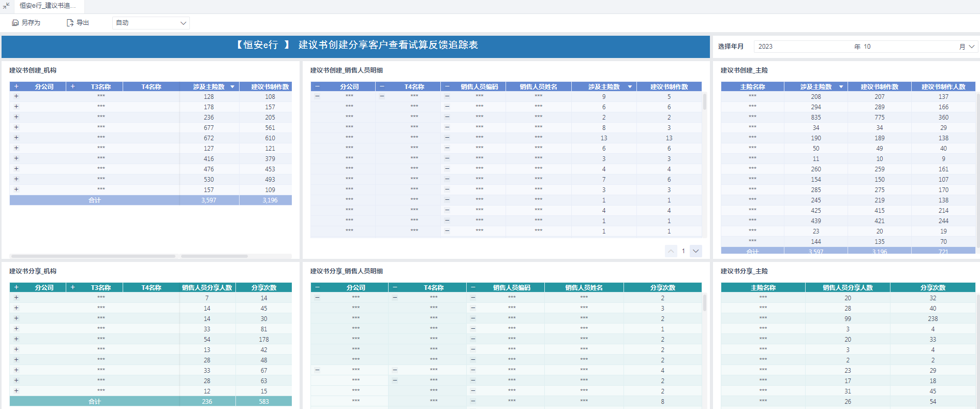980x409 pixels.
Task: Collapse all T4名称 in 建议书创建_销售人员明细 header
Action: point(382,86)
